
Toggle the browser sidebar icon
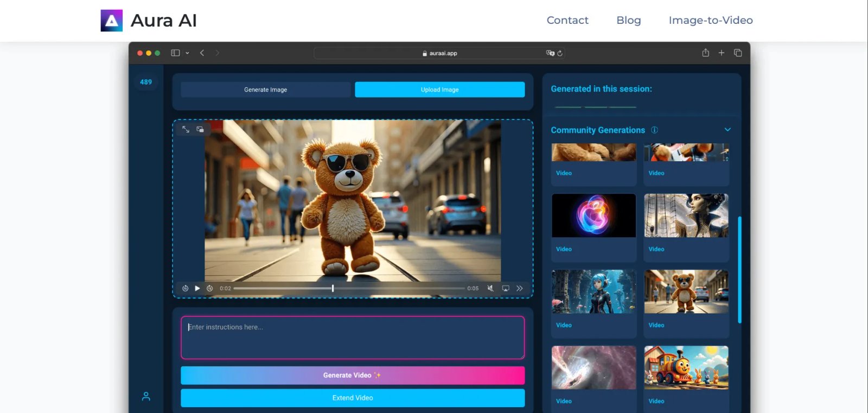(x=175, y=53)
